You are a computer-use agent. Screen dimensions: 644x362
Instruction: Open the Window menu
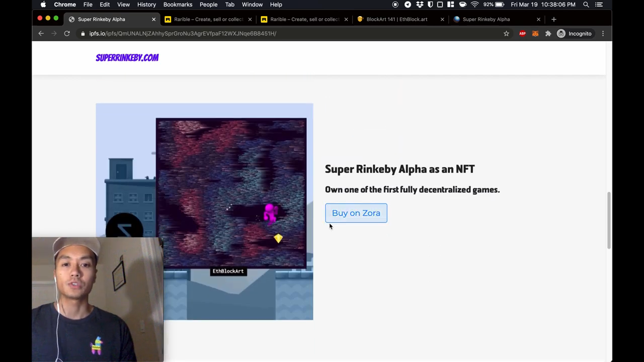(x=252, y=5)
